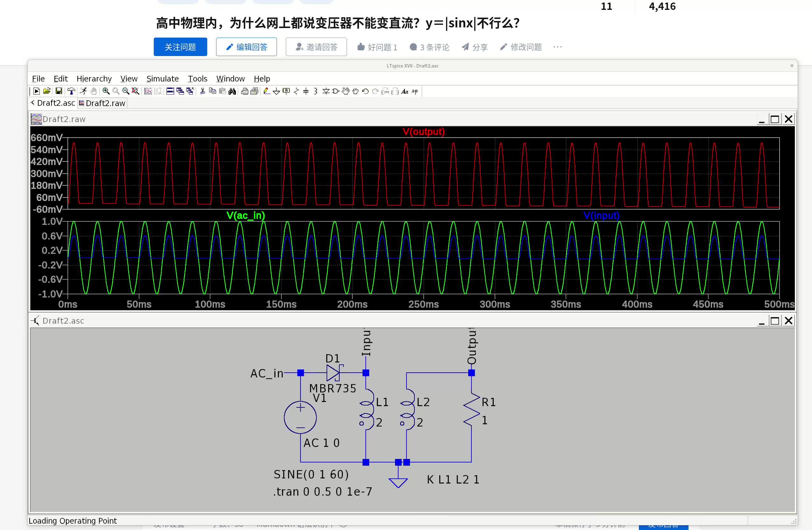
Task: Select the diode component tool
Action: pos(326,91)
